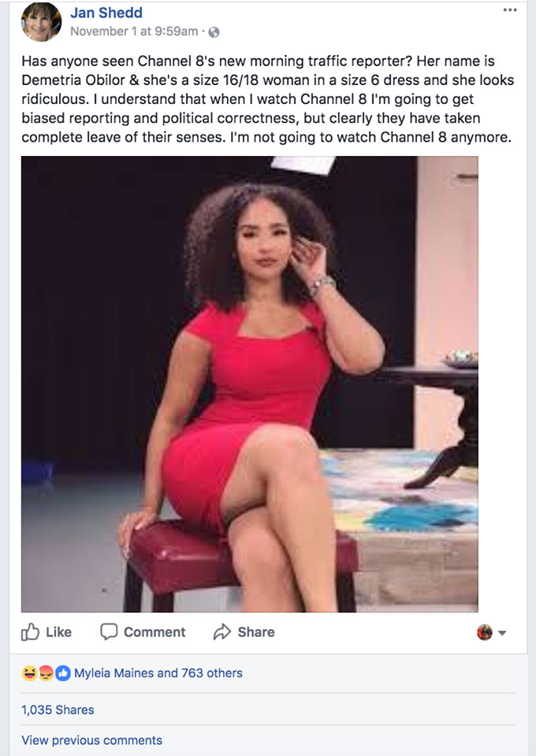Like the post via Like label
The height and width of the screenshot is (756, 536).
58,632
